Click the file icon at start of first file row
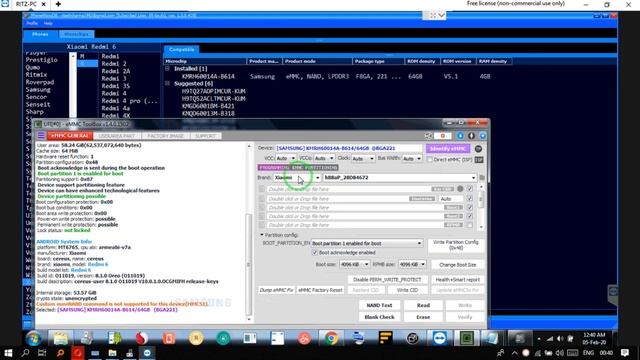Image resolution: width=640 pixels, height=360 pixels. coord(262,189)
